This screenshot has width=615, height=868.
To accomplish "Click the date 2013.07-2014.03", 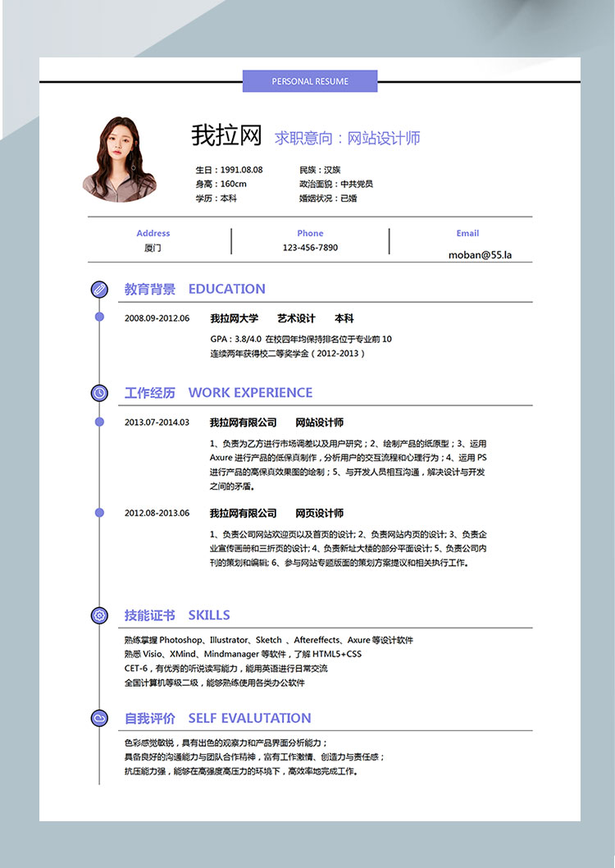I will click(x=157, y=423).
